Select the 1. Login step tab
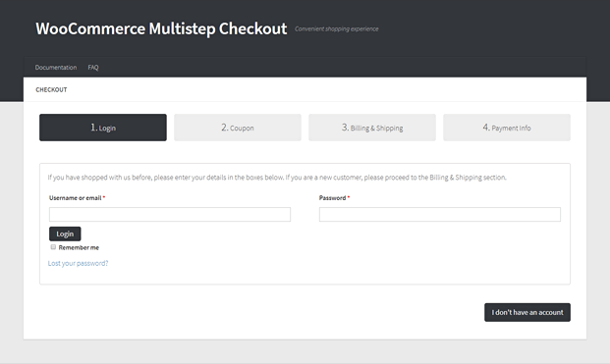The height and width of the screenshot is (364, 610). (x=103, y=128)
